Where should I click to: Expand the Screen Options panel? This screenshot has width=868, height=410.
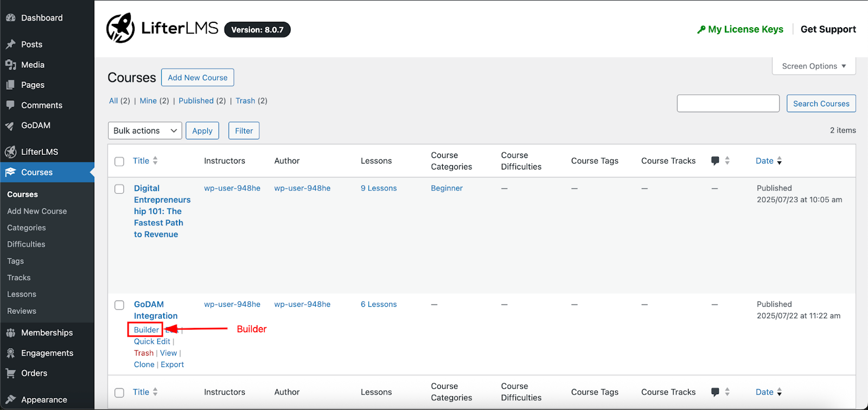click(x=813, y=66)
